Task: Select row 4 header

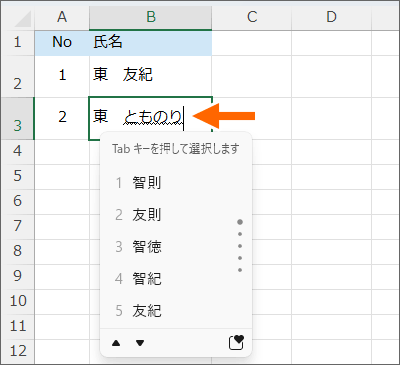Action: [x=17, y=152]
